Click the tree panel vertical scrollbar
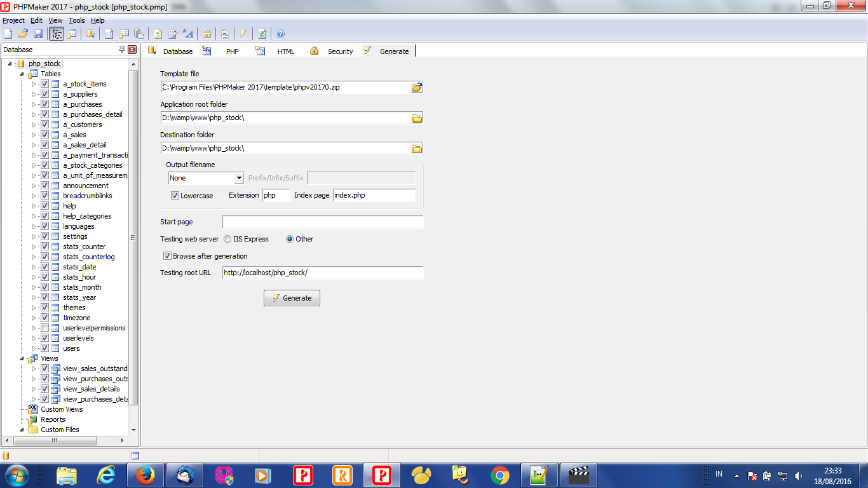Image resolution: width=868 pixels, height=488 pixels. (133, 237)
